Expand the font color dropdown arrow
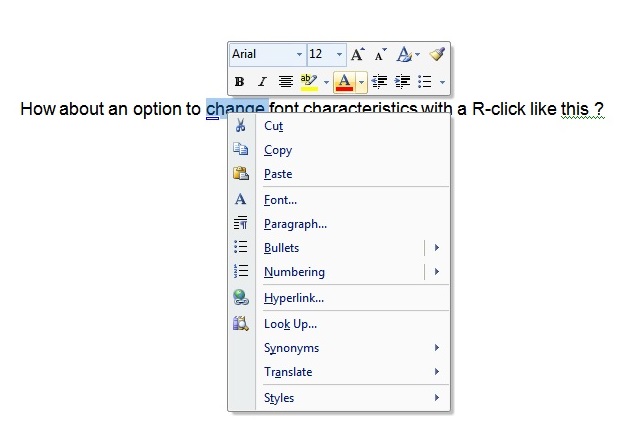 click(x=361, y=81)
